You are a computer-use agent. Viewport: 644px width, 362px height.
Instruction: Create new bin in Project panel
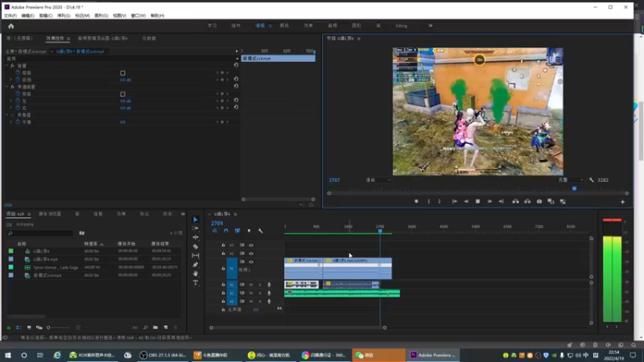[155, 327]
